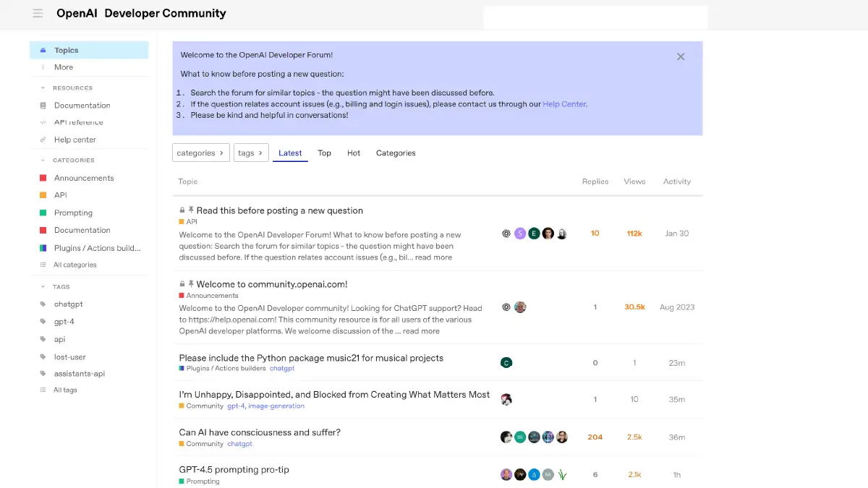
Task: Click the OpenAI avatar on first topic
Action: (x=506, y=234)
